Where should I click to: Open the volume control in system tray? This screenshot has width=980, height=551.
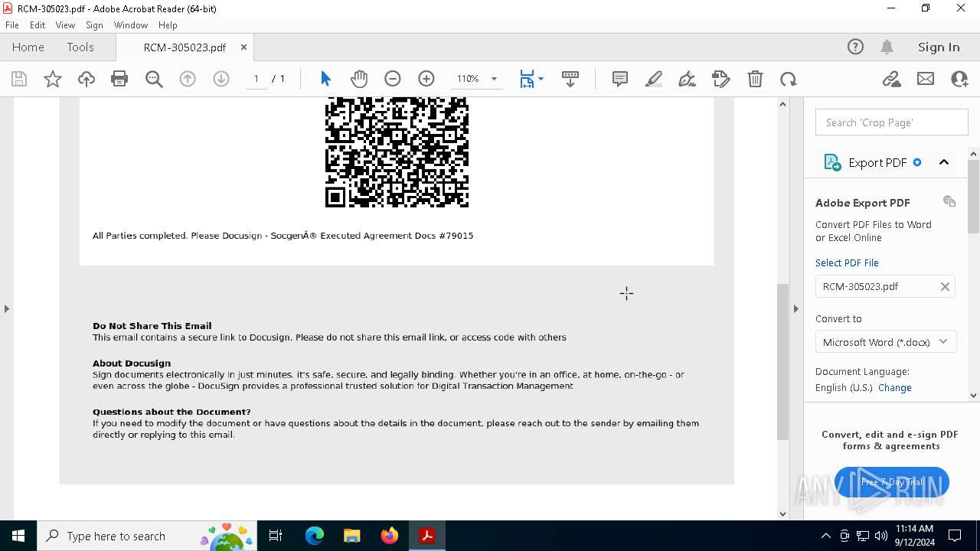coord(880,536)
